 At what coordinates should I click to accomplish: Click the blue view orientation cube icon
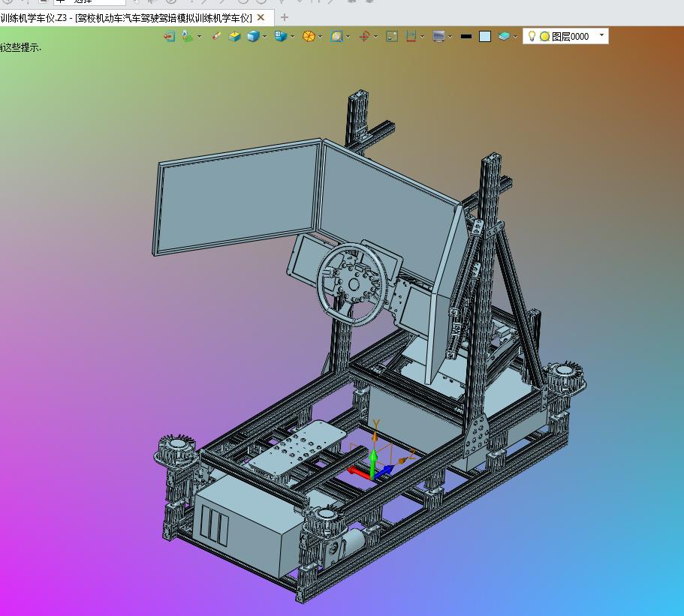coord(281,36)
